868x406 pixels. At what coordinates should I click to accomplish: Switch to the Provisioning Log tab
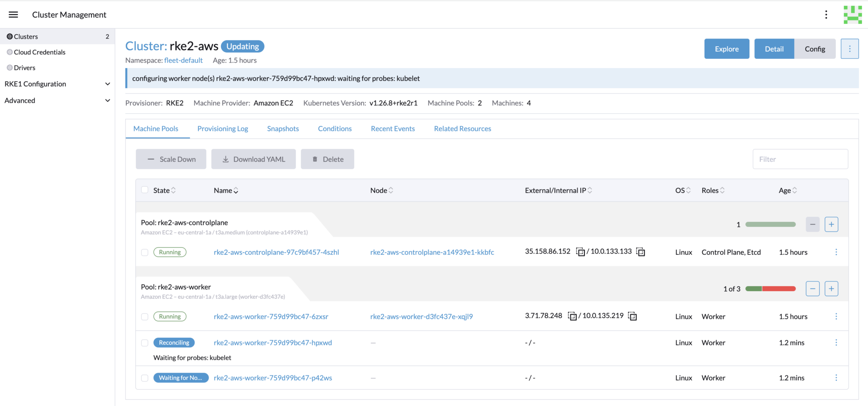pos(223,129)
